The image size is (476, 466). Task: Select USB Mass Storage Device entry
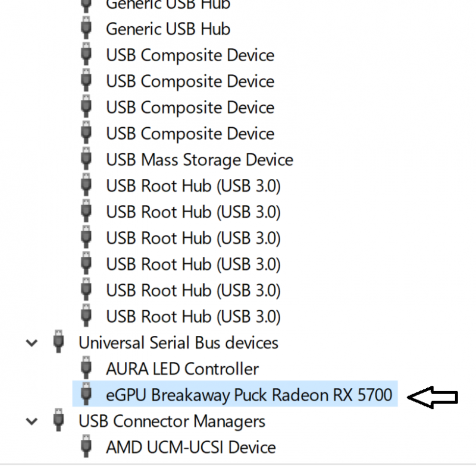coord(199,160)
